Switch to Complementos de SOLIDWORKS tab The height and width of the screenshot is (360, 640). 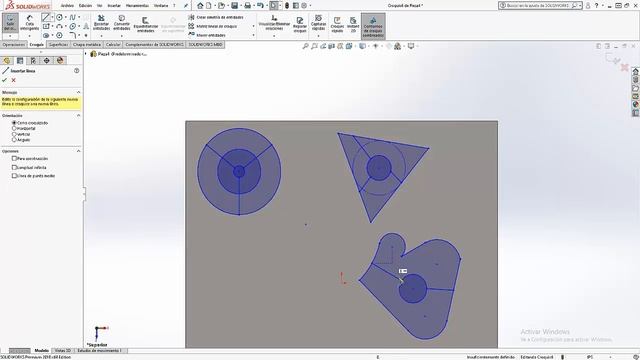click(x=154, y=44)
